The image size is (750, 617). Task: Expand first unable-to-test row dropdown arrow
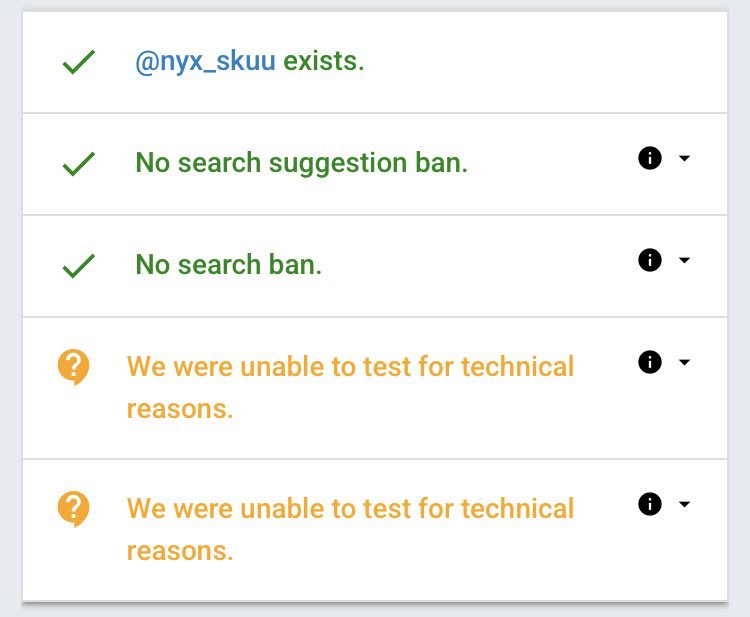click(x=684, y=362)
